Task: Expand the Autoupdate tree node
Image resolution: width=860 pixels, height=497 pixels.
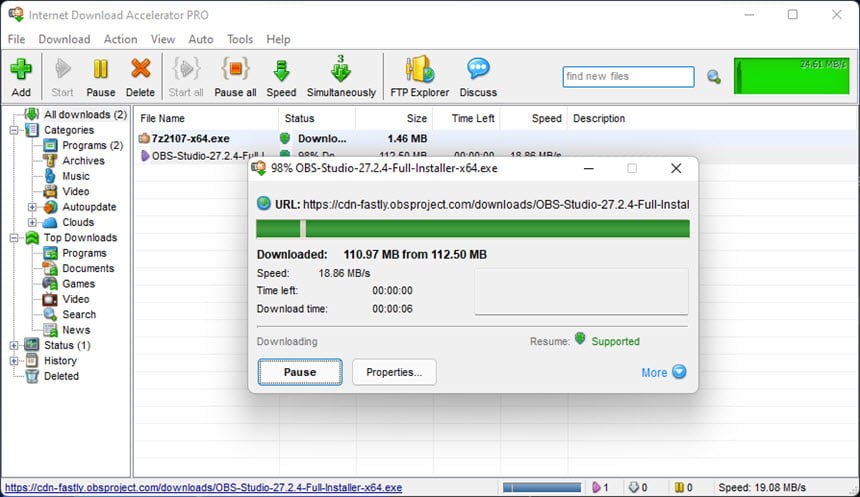Action: tap(32, 207)
